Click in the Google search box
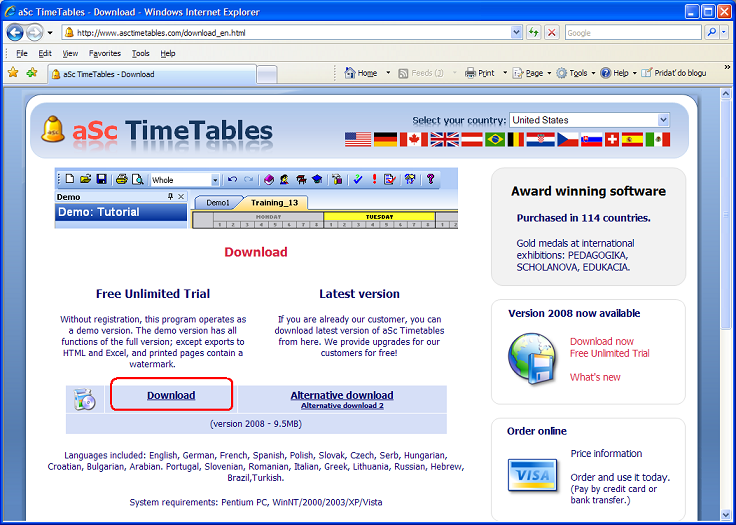Image resolution: width=736 pixels, height=525 pixels. point(633,32)
